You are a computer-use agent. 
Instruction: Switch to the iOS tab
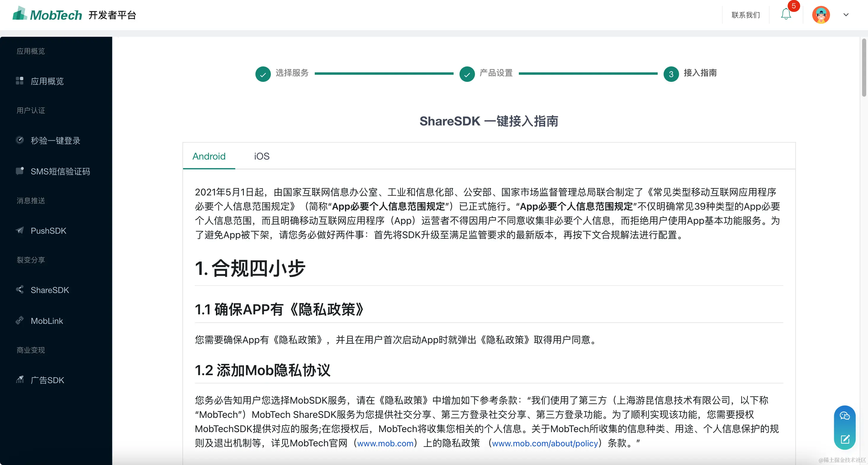pyautogui.click(x=261, y=156)
